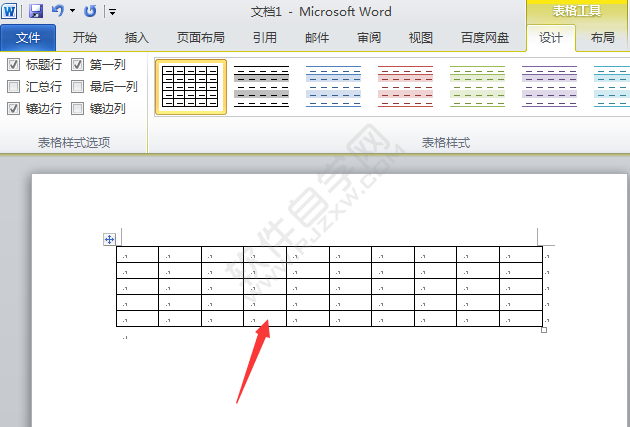630x427 pixels.
Task: Select the 设计 table tools tab
Action: tap(551, 38)
